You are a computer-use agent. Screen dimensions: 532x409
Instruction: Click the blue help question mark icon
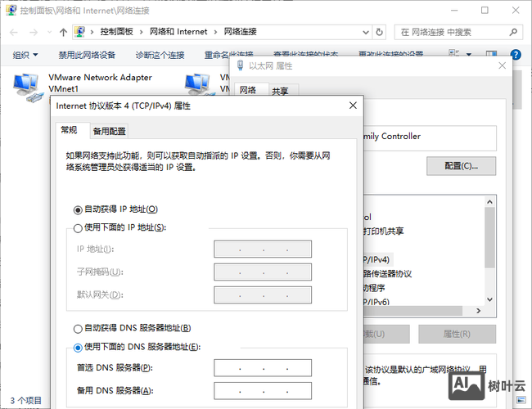coord(516,55)
